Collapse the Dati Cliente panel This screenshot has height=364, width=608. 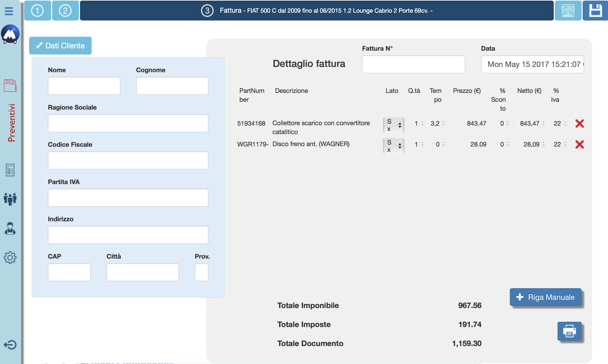[60, 46]
